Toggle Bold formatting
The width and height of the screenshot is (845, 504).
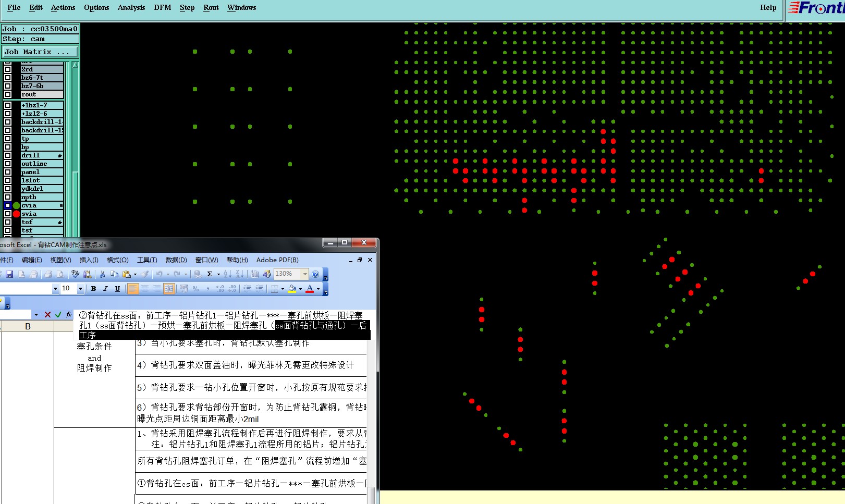coord(93,289)
